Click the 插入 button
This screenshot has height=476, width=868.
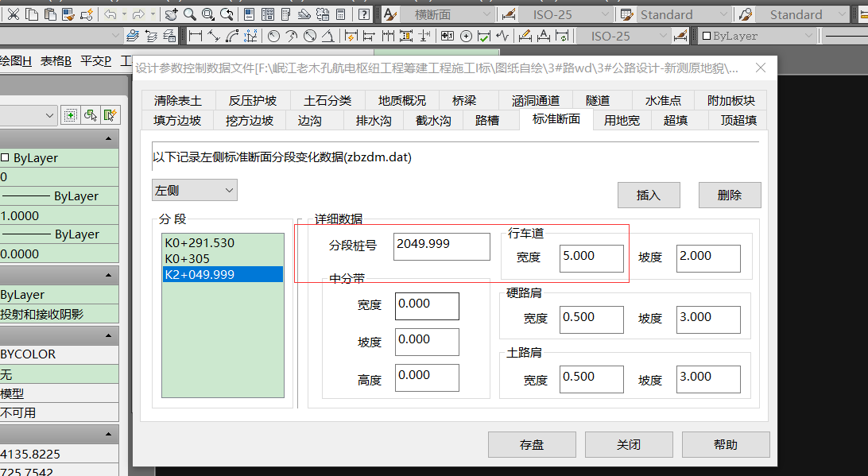(x=649, y=195)
